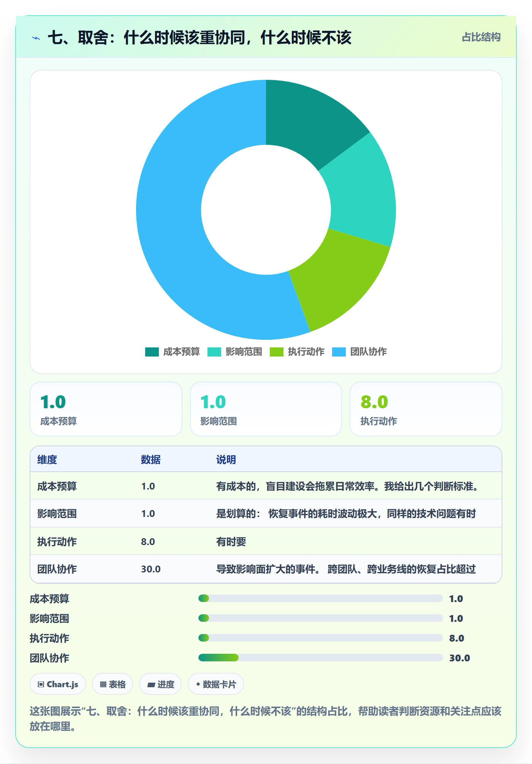Click the 数据 table column header
The height and width of the screenshot is (764, 532).
(x=151, y=460)
